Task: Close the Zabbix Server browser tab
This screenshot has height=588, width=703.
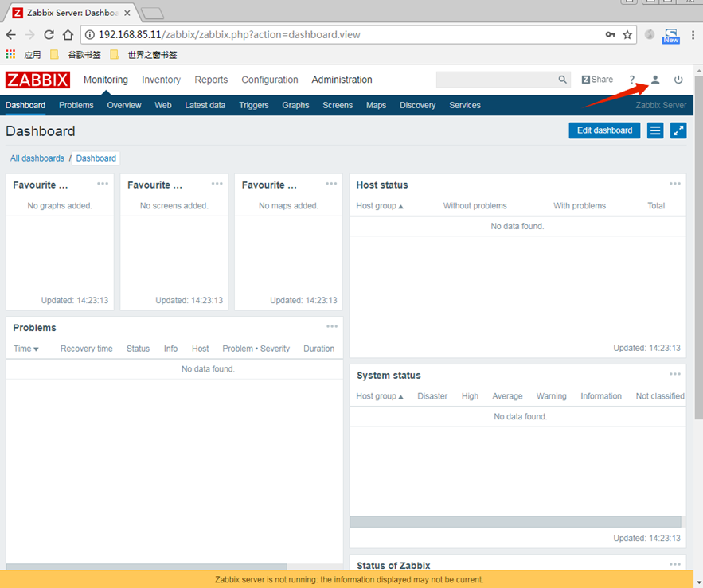Action: (x=127, y=13)
